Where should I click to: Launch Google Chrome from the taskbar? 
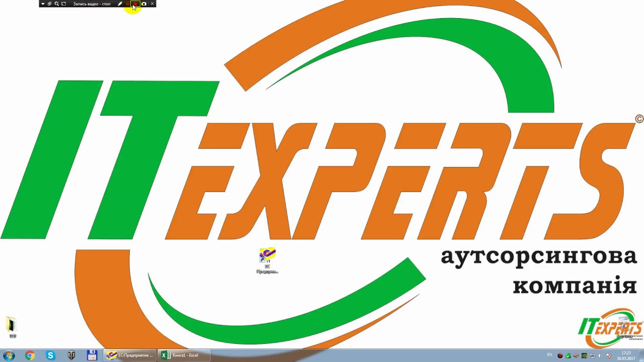[30, 355]
